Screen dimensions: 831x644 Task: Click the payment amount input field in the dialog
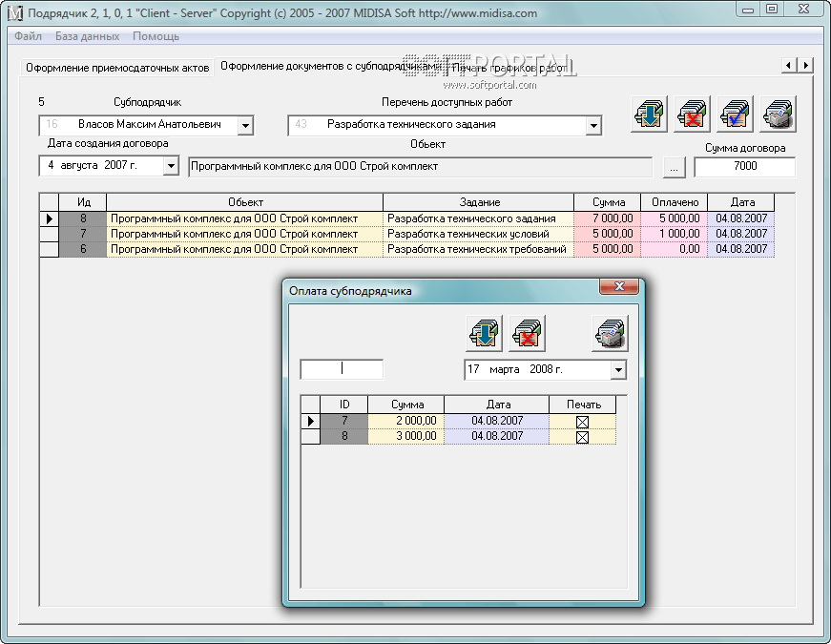click(342, 369)
